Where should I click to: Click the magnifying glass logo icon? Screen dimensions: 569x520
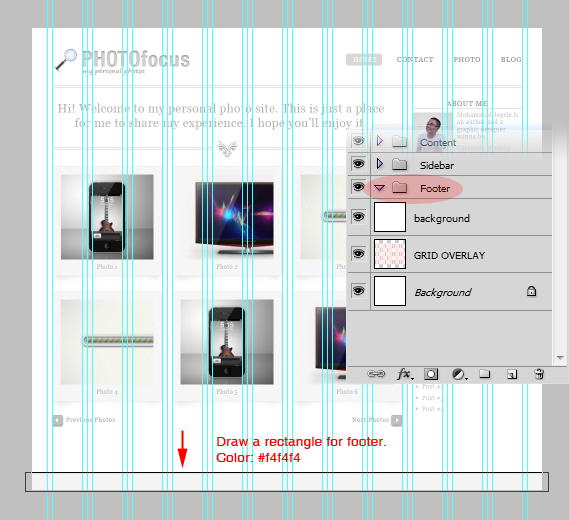click(x=66, y=60)
